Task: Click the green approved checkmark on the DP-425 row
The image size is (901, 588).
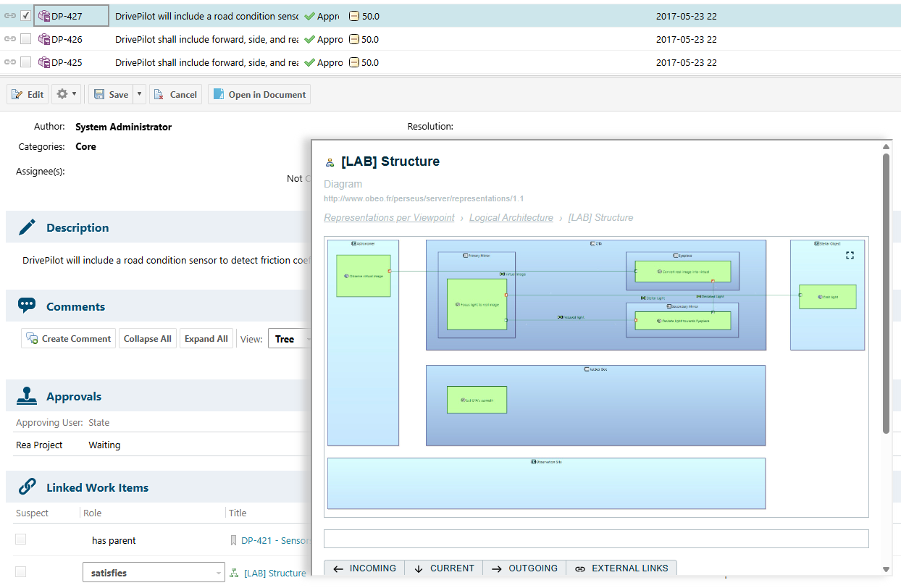Action: [x=309, y=62]
